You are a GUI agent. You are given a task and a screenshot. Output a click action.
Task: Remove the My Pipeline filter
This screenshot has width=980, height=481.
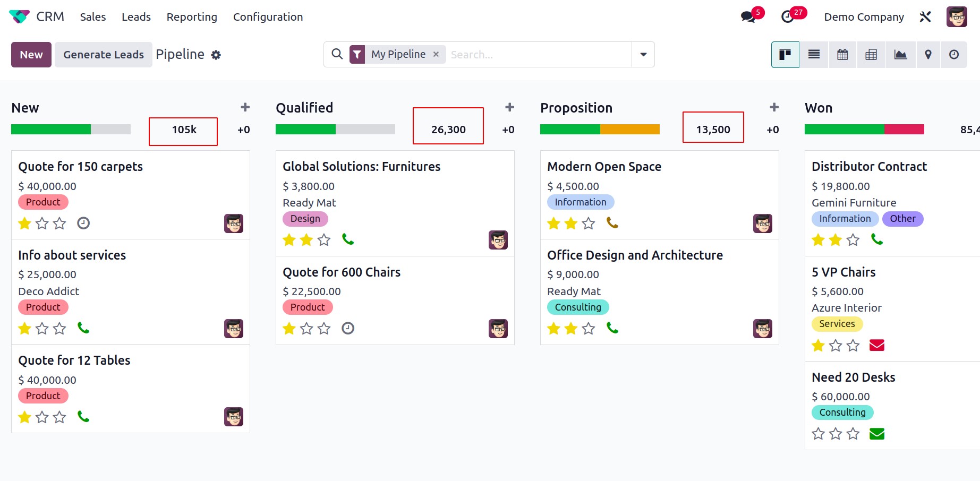[436, 54]
